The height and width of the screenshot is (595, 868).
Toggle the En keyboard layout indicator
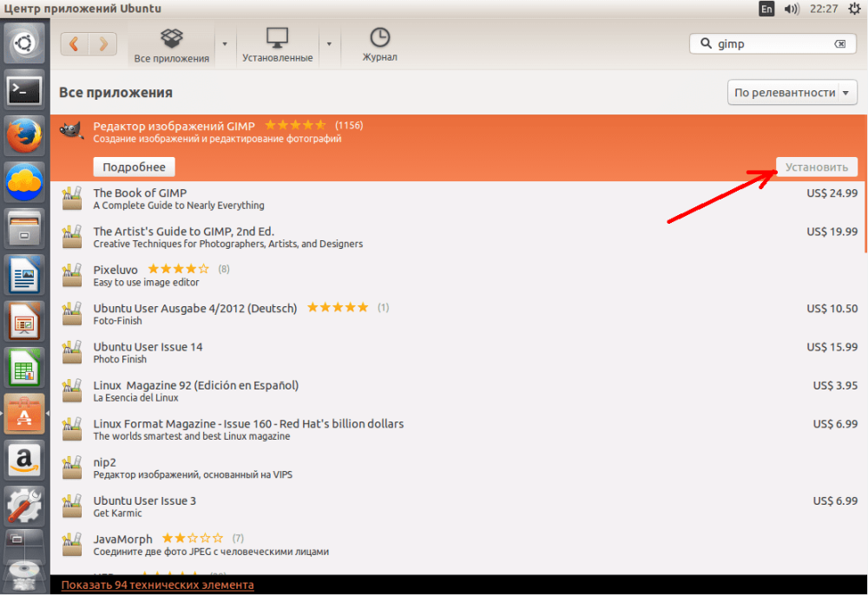click(x=766, y=9)
